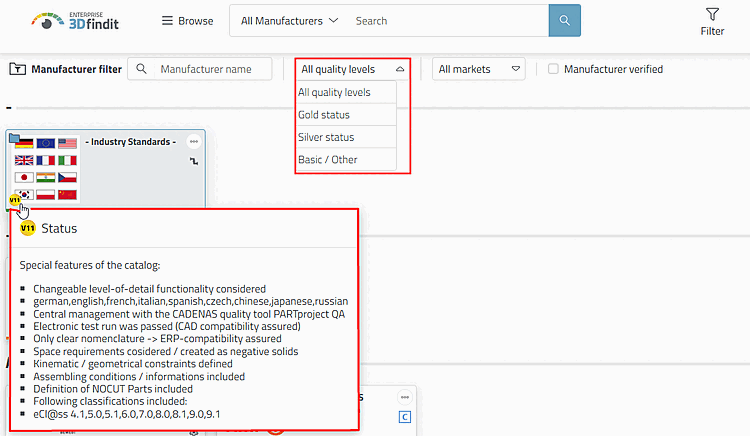Click 'Special features of the catalog:' text
Image resolution: width=750 pixels, height=436 pixels.
coord(90,265)
